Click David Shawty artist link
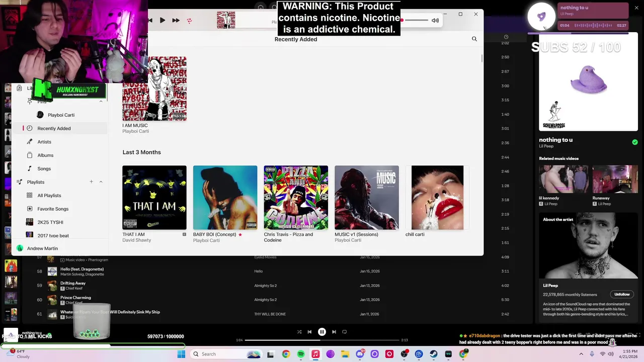 (136, 240)
